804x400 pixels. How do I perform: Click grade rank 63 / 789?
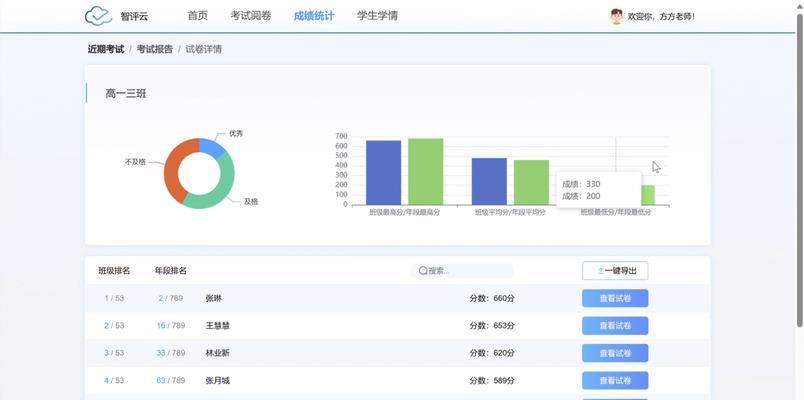click(171, 381)
